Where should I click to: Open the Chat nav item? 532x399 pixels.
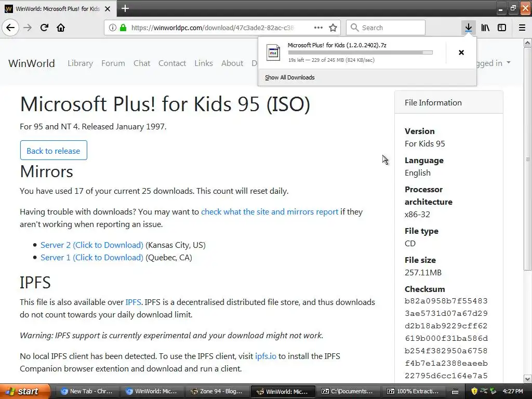pyautogui.click(x=142, y=63)
